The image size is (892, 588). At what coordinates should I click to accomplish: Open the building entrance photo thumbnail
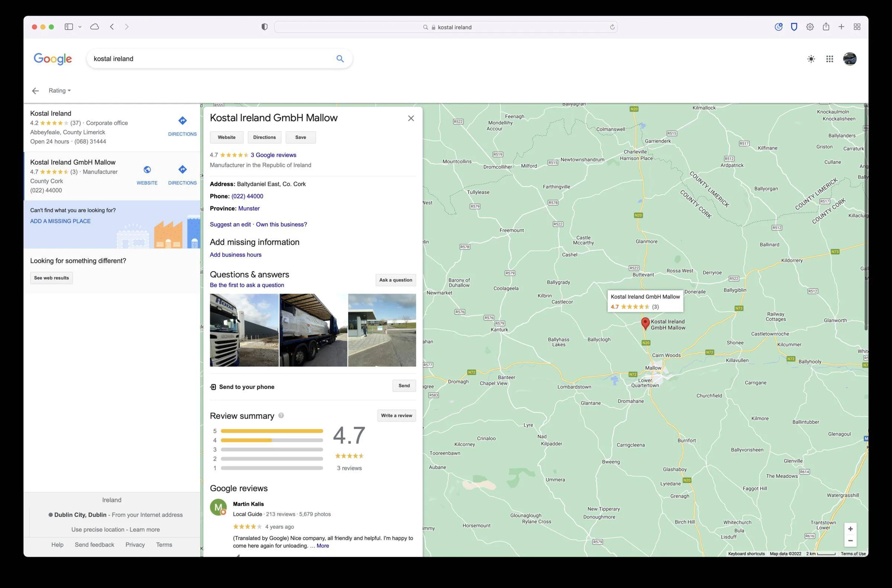click(382, 330)
